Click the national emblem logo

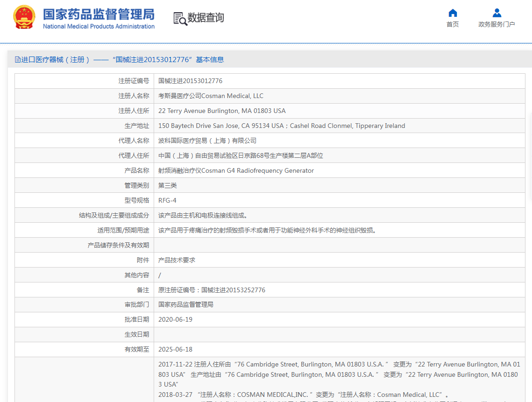(x=24, y=17)
